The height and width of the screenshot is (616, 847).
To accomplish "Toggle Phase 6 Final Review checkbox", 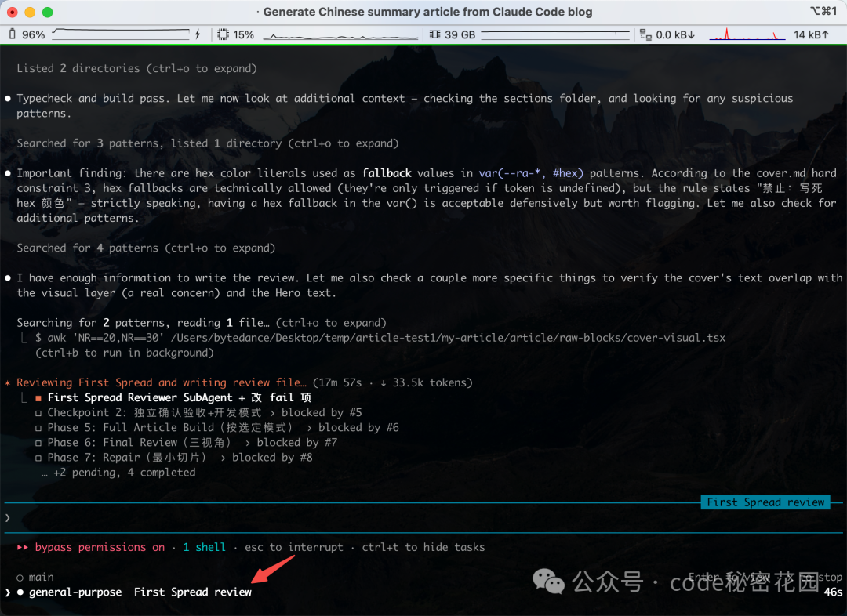I will 38,444.
